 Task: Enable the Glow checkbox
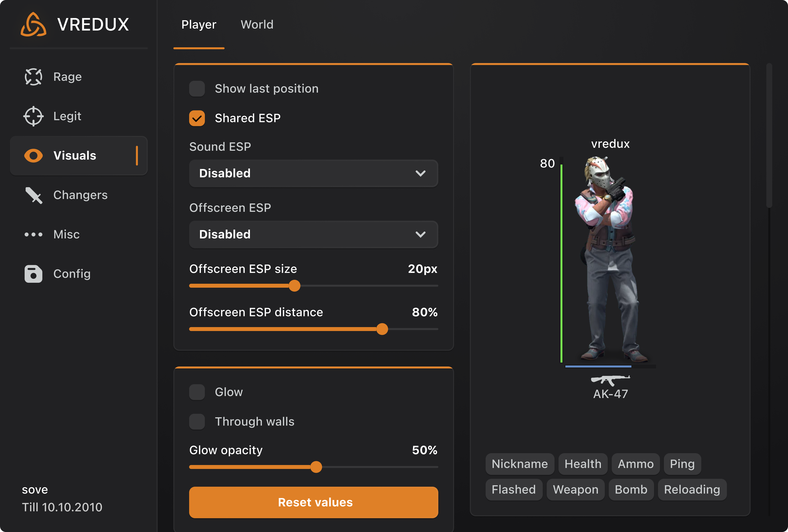197,392
